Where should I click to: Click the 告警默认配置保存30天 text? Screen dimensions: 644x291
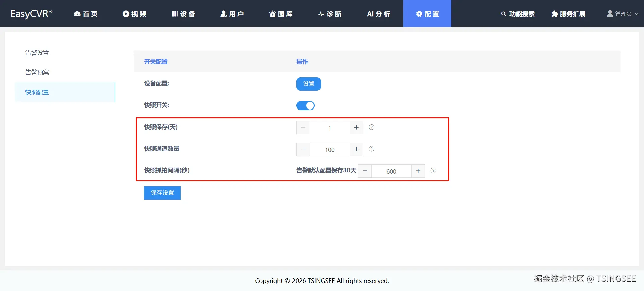pyautogui.click(x=326, y=170)
